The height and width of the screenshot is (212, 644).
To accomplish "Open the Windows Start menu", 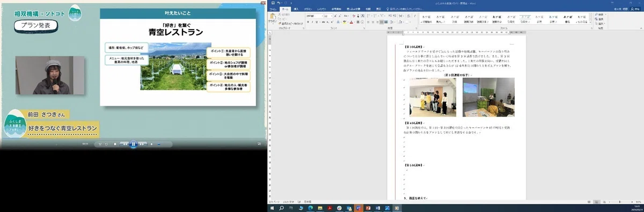I will coord(272,208).
